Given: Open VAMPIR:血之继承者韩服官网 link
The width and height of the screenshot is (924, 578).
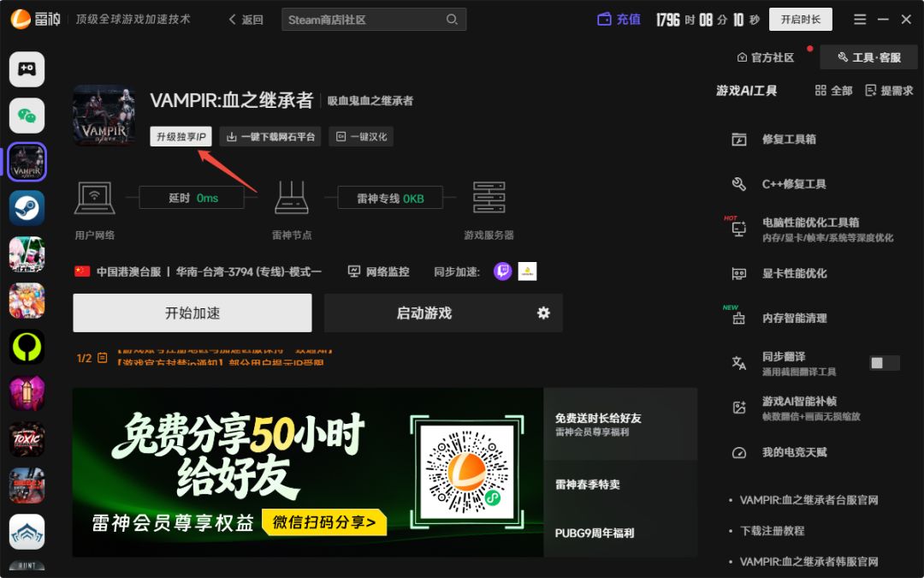Looking at the screenshot, I should [809, 562].
